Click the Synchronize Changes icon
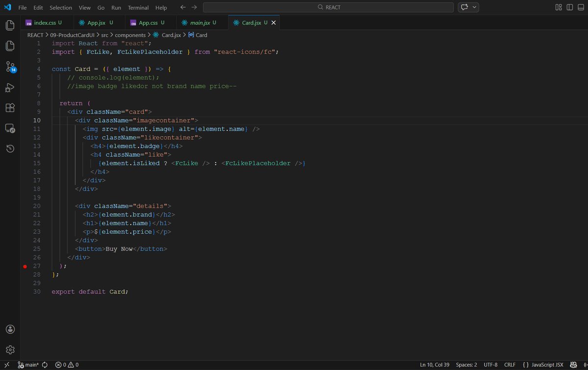 pos(45,365)
